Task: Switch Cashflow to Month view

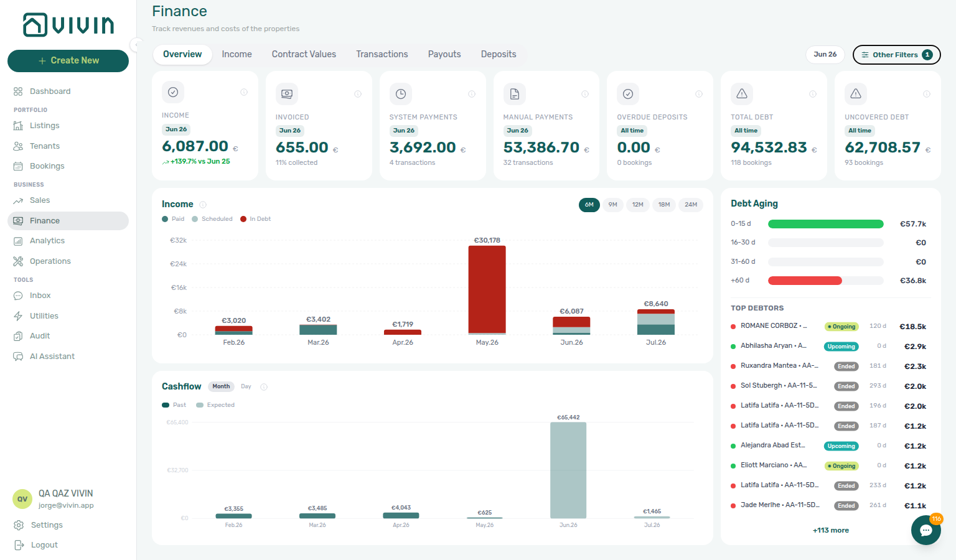Action: click(221, 386)
